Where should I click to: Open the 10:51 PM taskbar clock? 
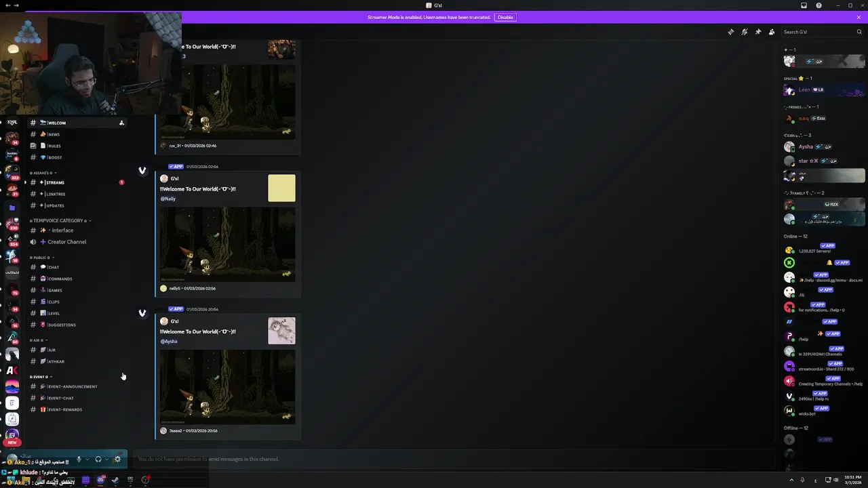854,480
